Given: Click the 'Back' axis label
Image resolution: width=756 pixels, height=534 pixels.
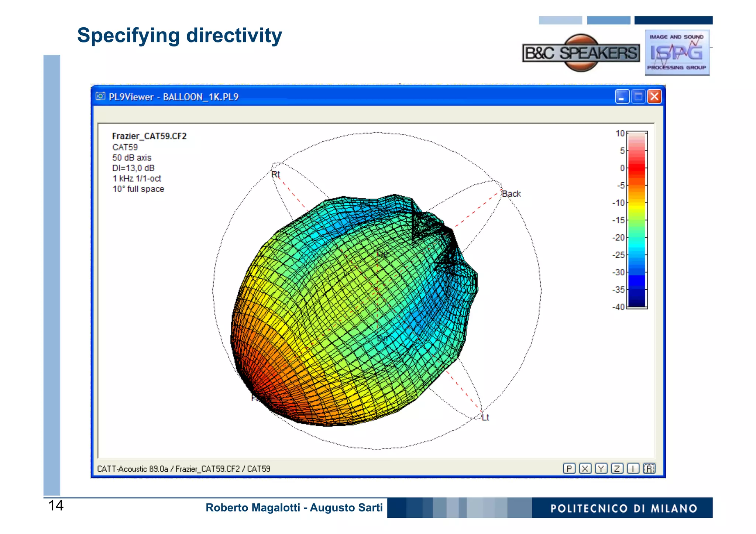Looking at the screenshot, I should 511,194.
